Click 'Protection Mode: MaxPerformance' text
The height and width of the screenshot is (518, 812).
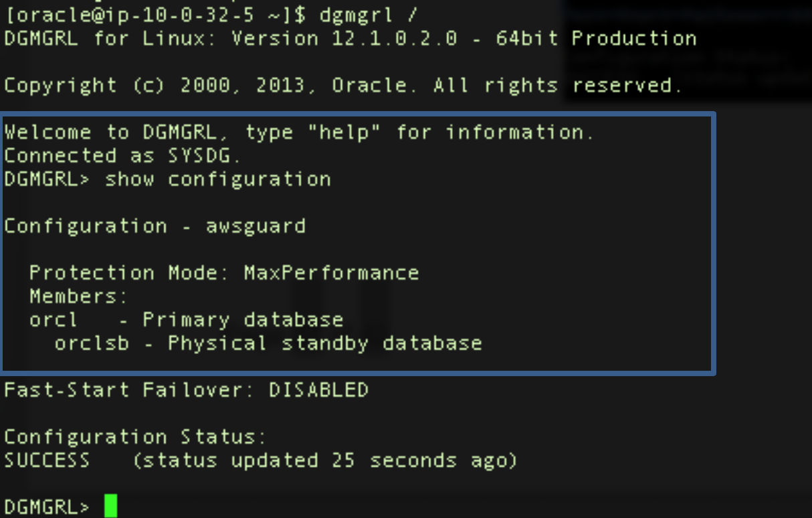224,273
